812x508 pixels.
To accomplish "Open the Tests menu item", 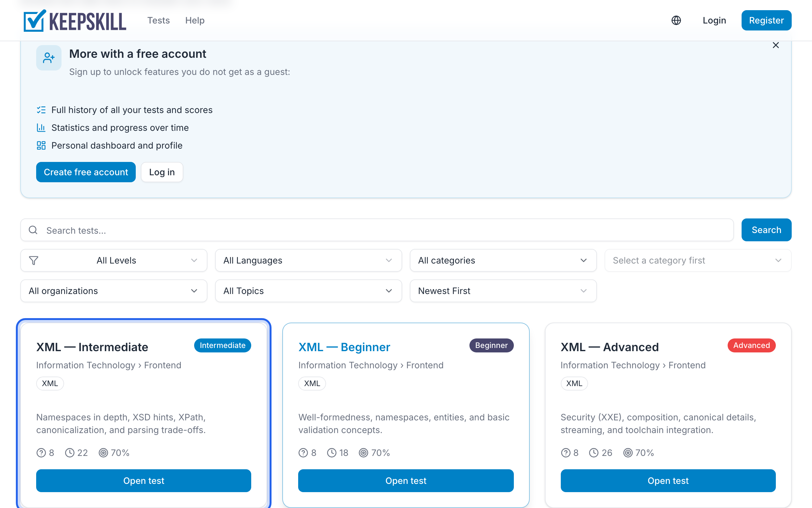I will 158,21.
